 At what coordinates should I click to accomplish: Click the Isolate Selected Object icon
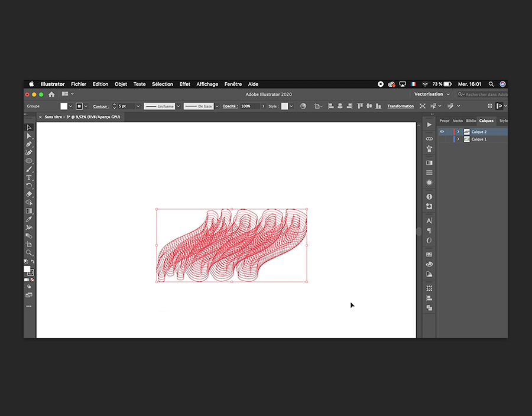423,106
